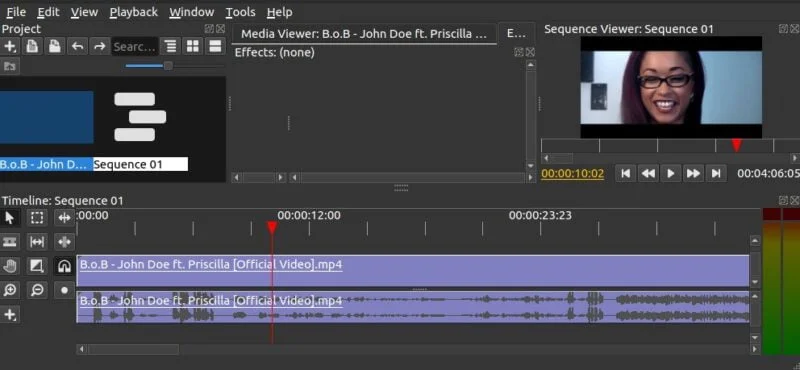
Task: Zoom out on the timeline
Action: (37, 290)
